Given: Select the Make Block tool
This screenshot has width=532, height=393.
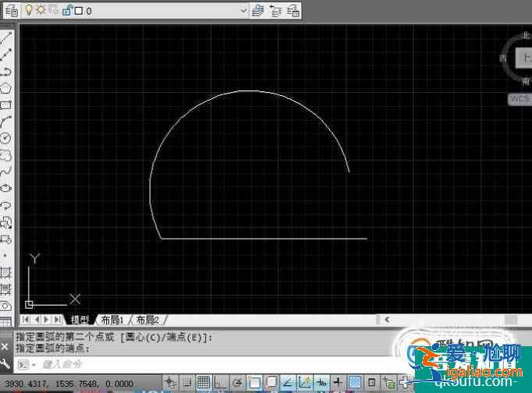Looking at the screenshot, I should (5, 239).
